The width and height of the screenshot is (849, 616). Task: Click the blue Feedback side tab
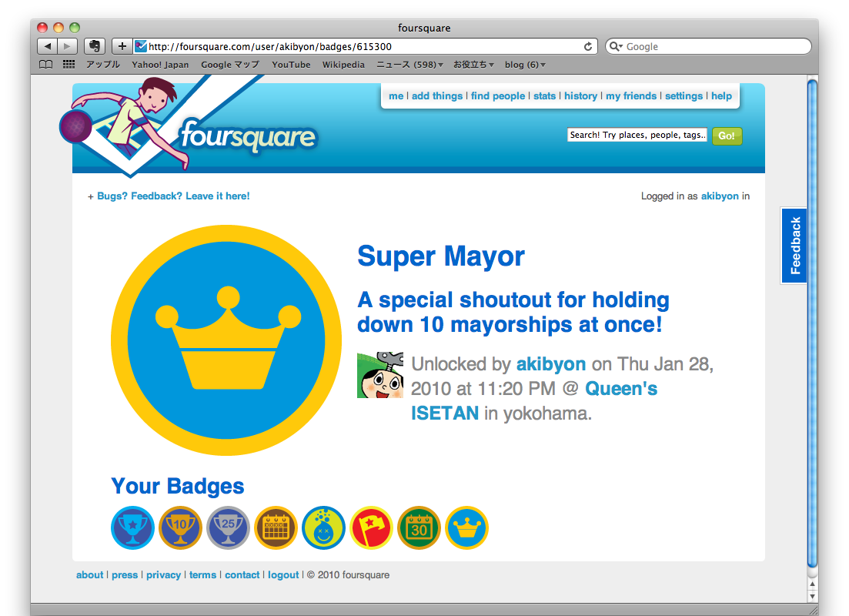pos(794,246)
